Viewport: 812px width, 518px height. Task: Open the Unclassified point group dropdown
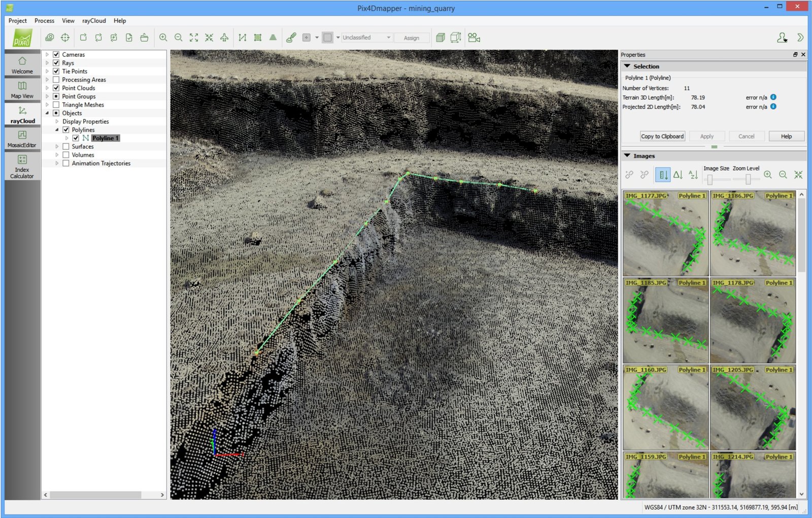click(x=367, y=38)
